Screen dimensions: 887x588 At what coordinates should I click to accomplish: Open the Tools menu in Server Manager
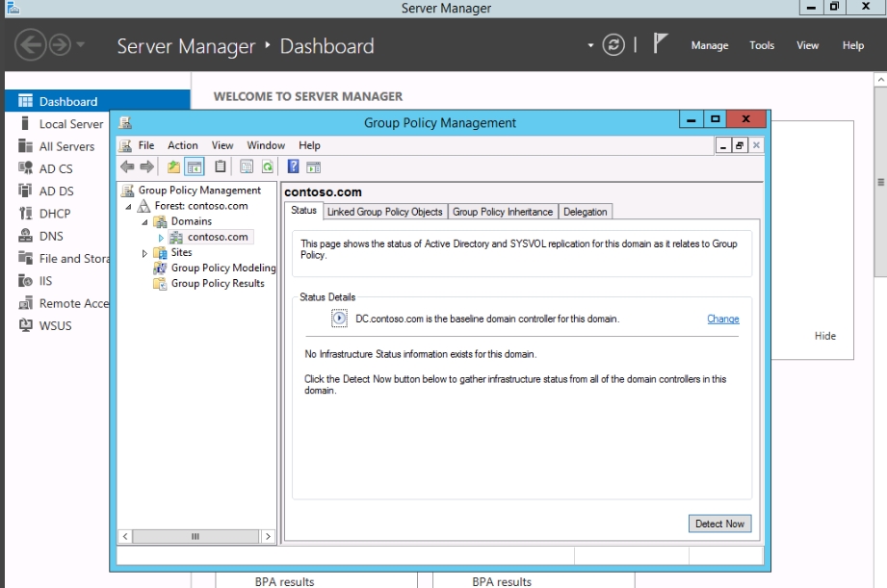(762, 45)
